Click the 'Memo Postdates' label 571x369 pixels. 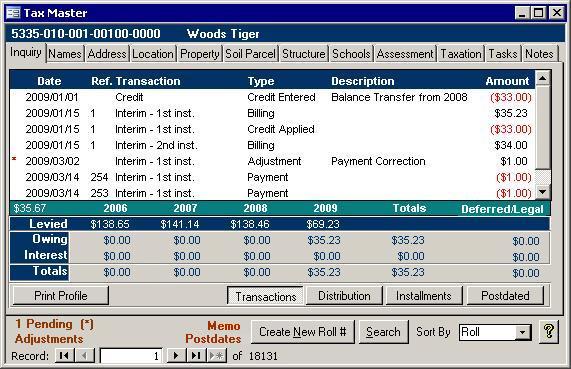[x=213, y=332]
